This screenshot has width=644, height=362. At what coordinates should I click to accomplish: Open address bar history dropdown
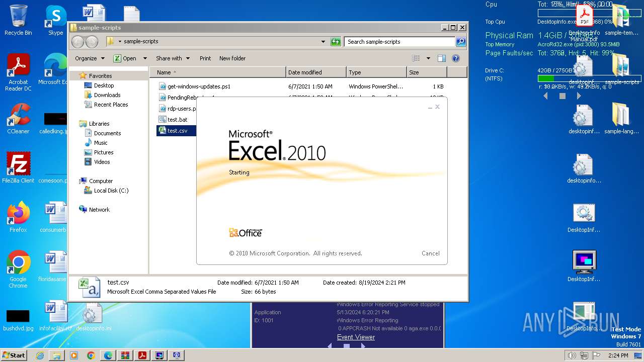click(323, 42)
